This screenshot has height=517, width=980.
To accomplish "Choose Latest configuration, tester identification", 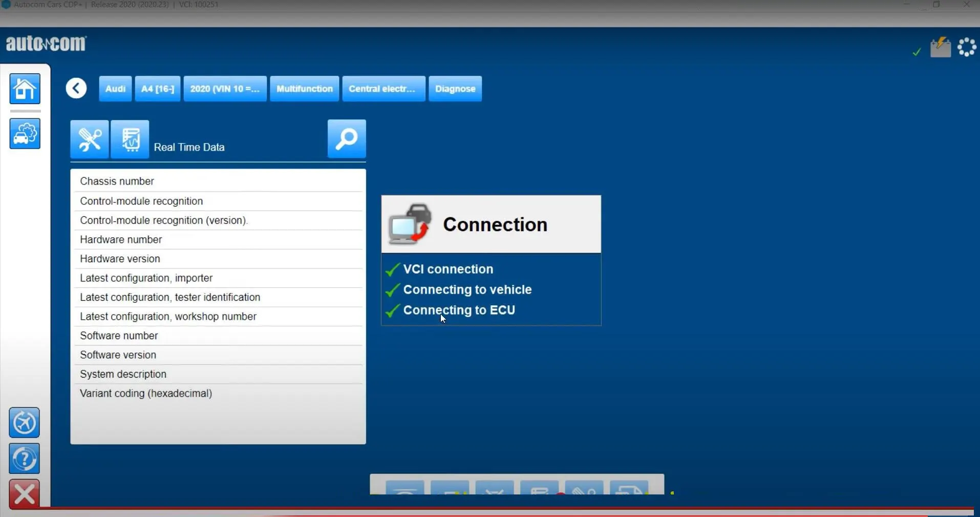I will [218, 297].
